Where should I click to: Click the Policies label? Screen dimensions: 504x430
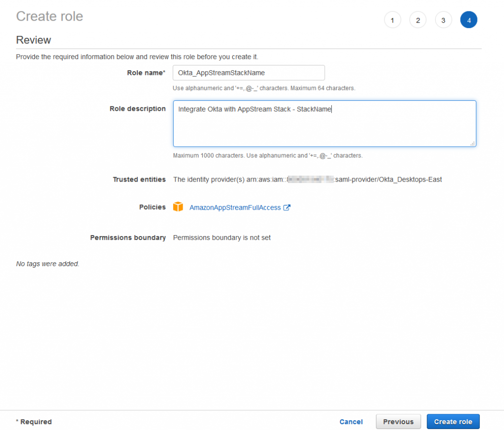pyautogui.click(x=153, y=207)
